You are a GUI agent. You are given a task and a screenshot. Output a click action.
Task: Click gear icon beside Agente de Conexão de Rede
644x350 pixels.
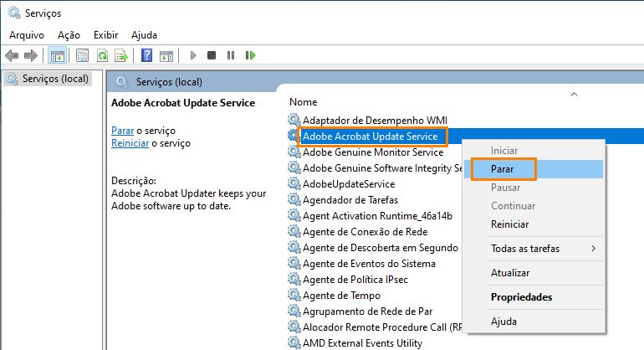[x=294, y=231]
